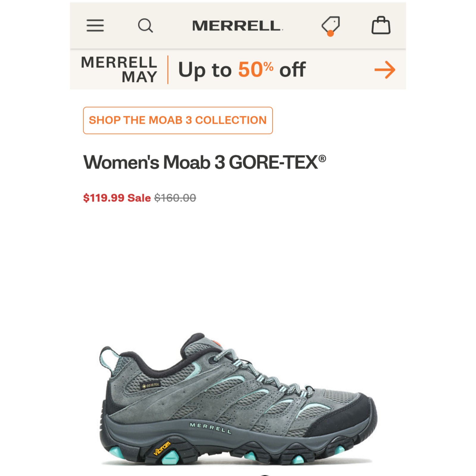This screenshot has height=476, width=476.
Task: Click the MERRELL lettering on shoe midsole
Action: tap(210, 428)
